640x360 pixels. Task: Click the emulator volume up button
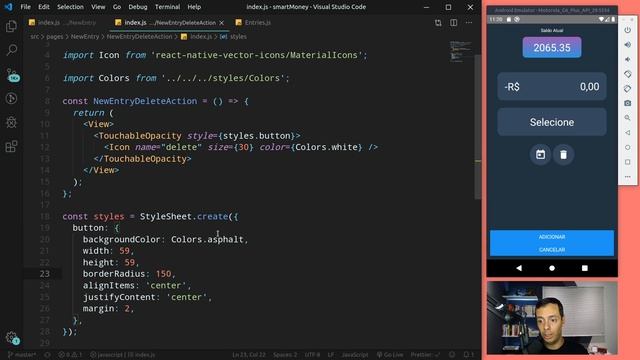628,44
